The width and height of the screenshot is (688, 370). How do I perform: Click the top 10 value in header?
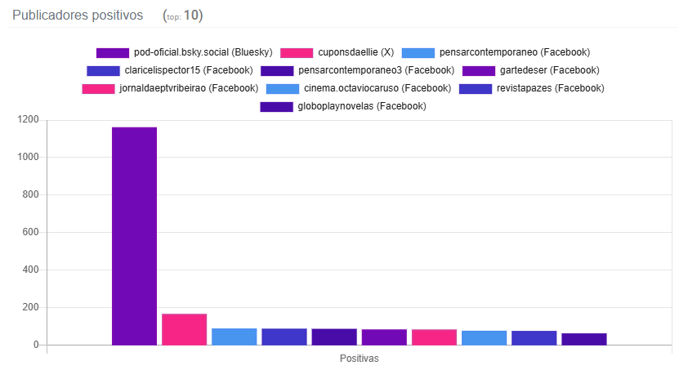[x=191, y=15]
